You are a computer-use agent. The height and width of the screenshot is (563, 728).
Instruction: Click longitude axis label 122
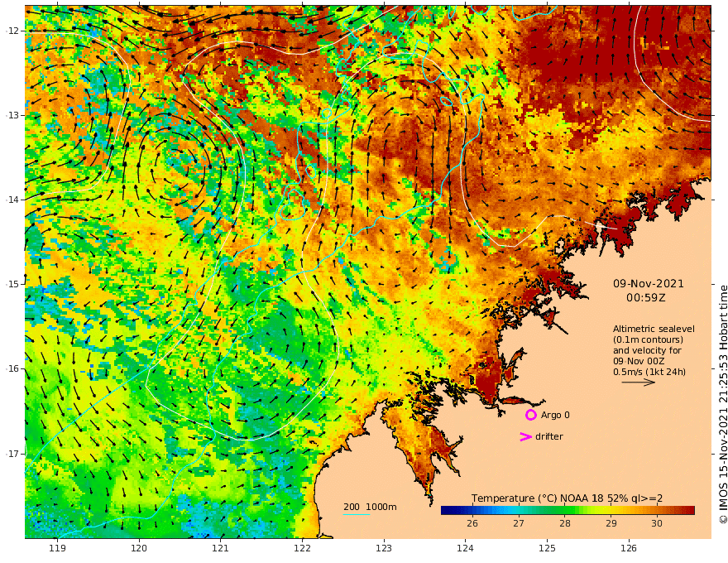point(302,548)
